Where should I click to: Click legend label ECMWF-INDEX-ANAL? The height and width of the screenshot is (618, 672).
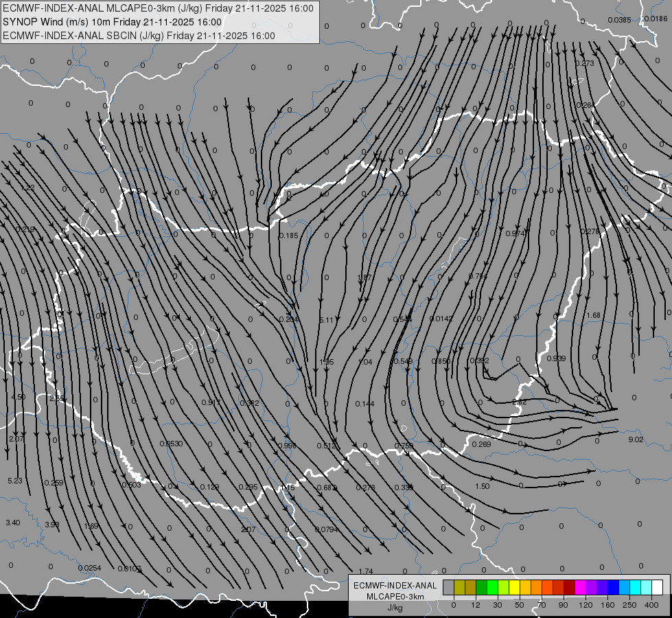(x=395, y=586)
